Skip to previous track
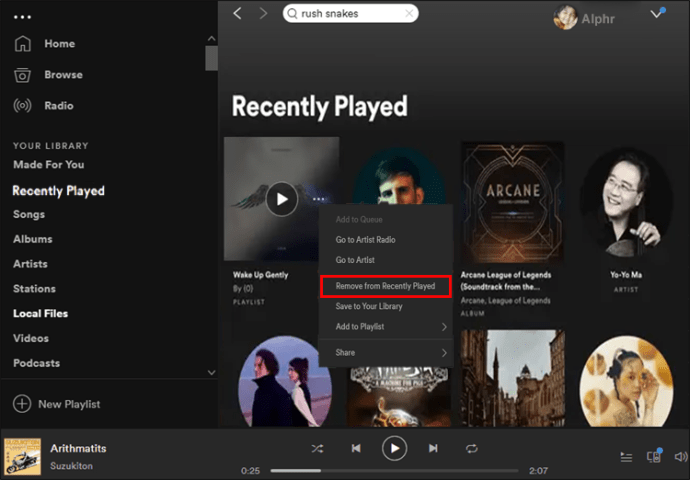Screen dimensions: 690x480 (x=356, y=448)
